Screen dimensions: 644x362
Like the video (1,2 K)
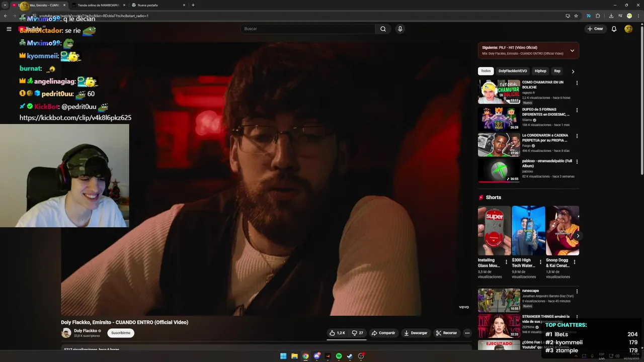337,333
